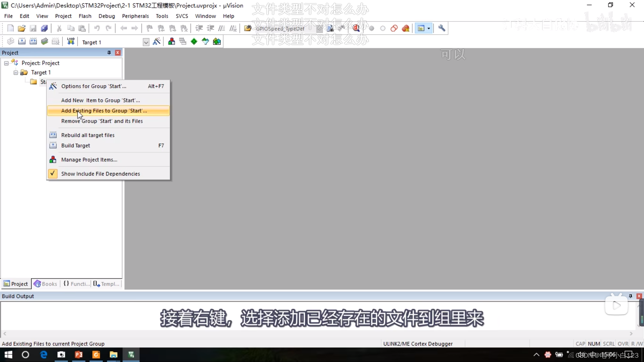
Task: Click the Open file folder icon
Action: pyautogui.click(x=21, y=28)
